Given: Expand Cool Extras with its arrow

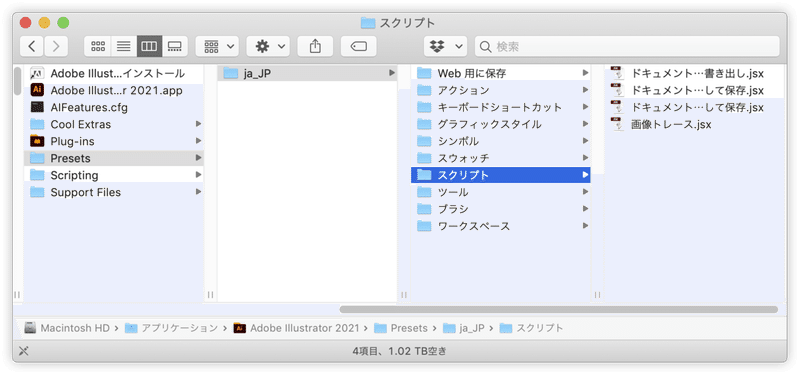Looking at the screenshot, I should pyautogui.click(x=198, y=124).
